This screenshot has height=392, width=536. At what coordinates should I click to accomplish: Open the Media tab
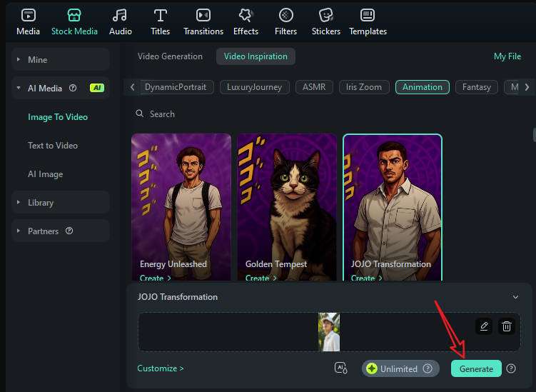click(28, 22)
